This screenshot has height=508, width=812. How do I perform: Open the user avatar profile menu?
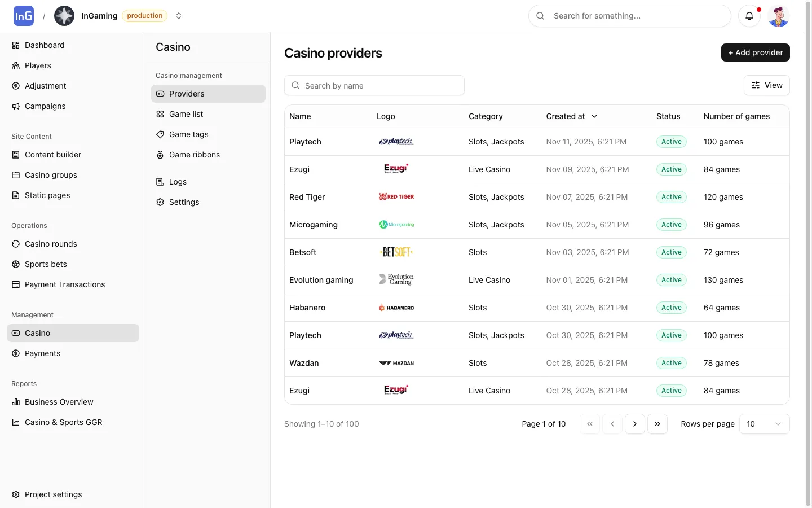coord(779,16)
